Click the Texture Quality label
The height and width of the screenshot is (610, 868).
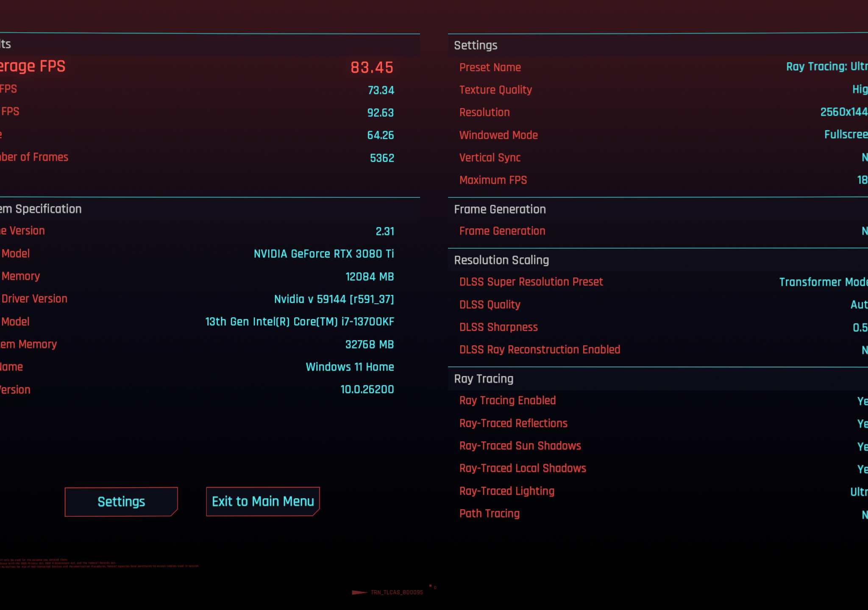pyautogui.click(x=495, y=90)
